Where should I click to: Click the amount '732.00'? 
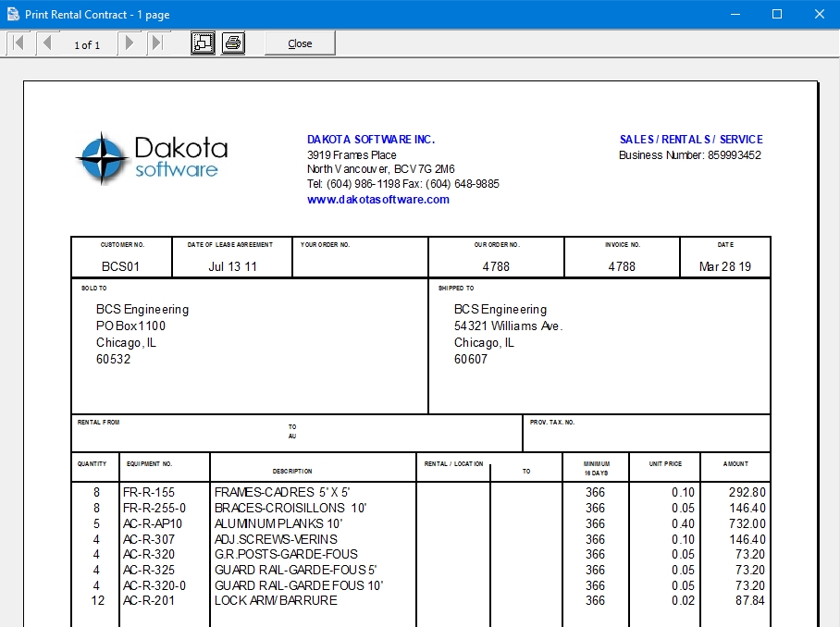747,523
